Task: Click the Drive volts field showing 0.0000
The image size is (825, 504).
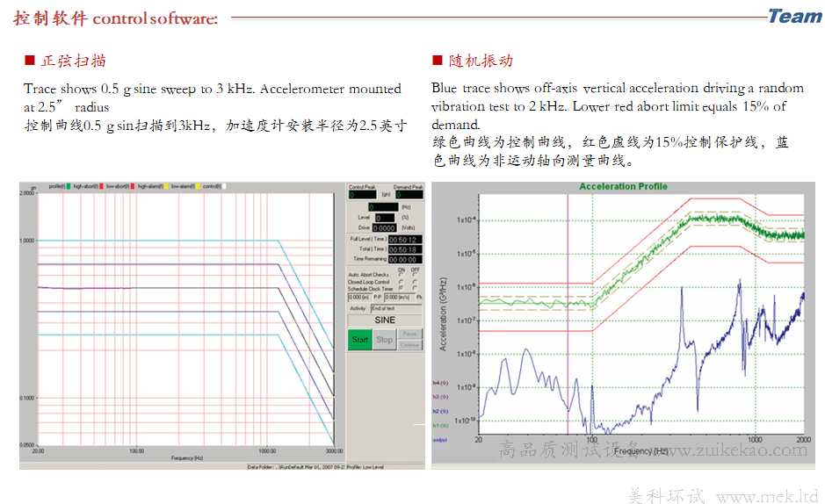Action: pyautogui.click(x=385, y=227)
